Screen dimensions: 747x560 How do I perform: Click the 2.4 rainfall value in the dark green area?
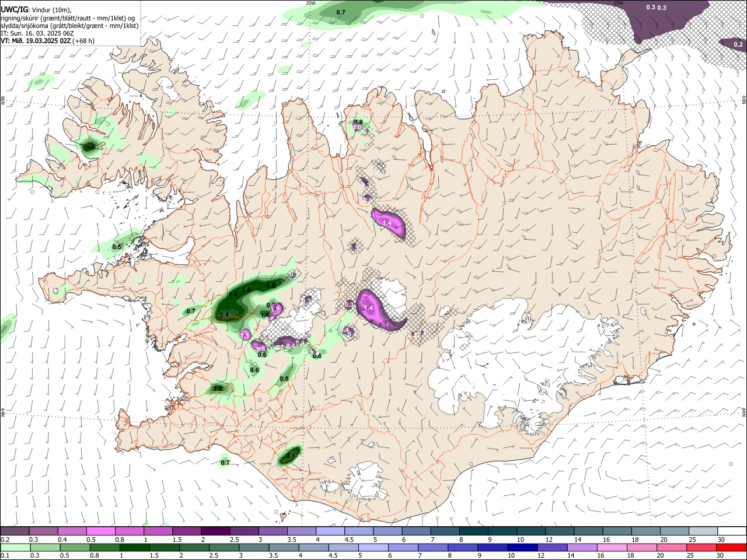click(x=225, y=316)
